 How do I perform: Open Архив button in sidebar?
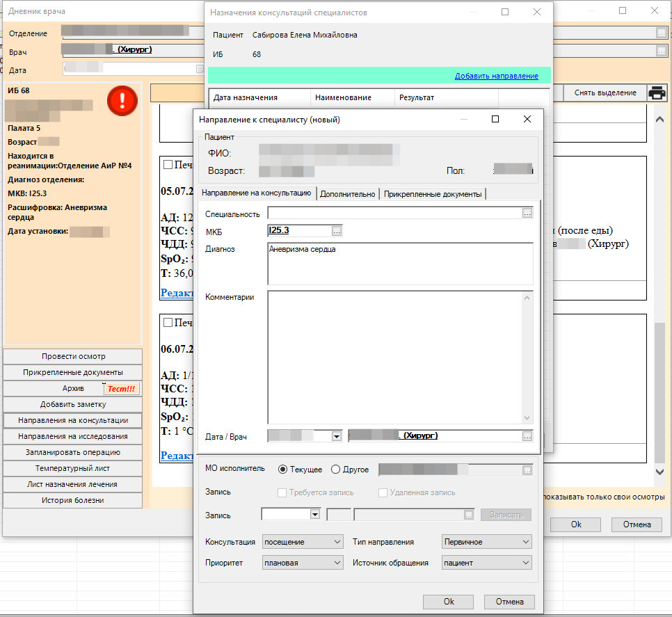click(73, 388)
